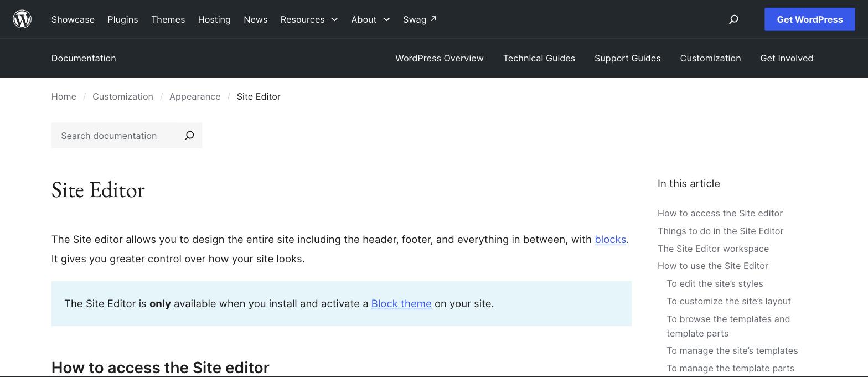
Task: Go to Plugins page
Action: tap(123, 19)
